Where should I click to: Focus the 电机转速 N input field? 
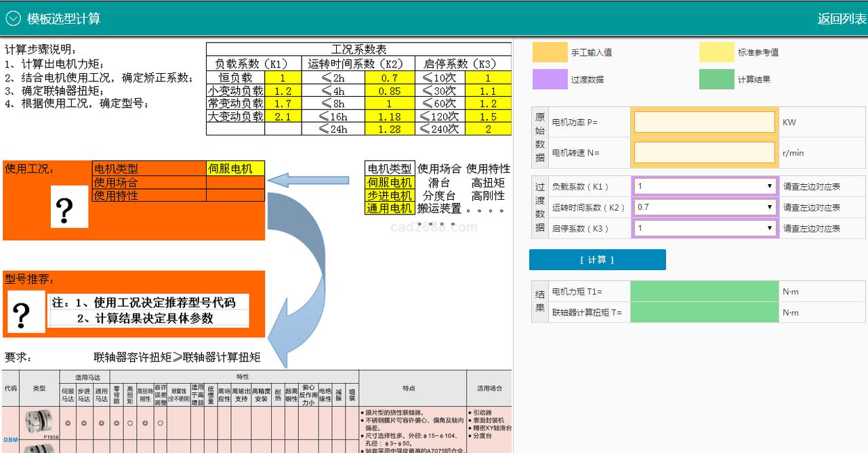tap(704, 152)
